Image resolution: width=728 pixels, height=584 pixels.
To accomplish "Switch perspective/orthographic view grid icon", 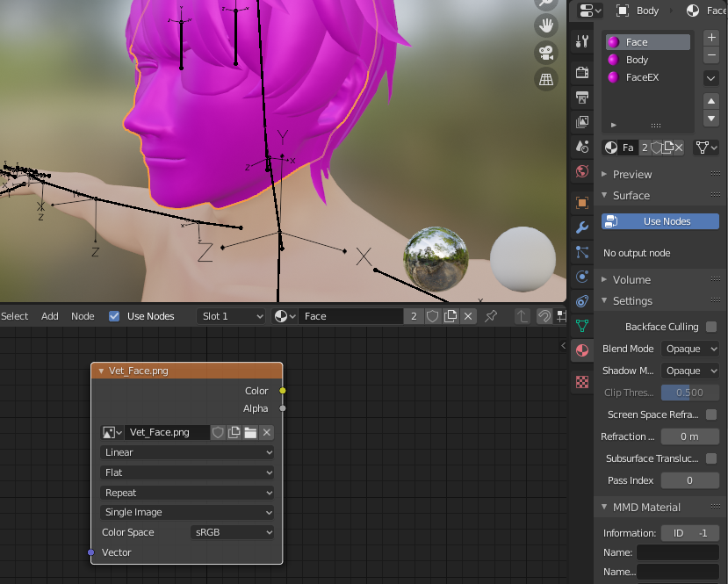I will (546, 79).
